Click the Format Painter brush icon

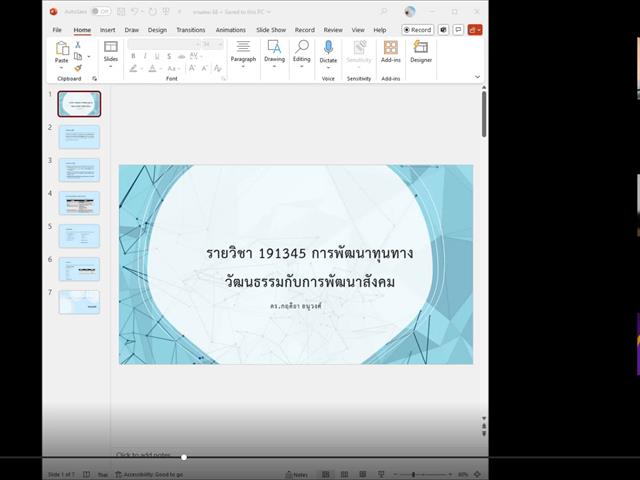pos(78,68)
